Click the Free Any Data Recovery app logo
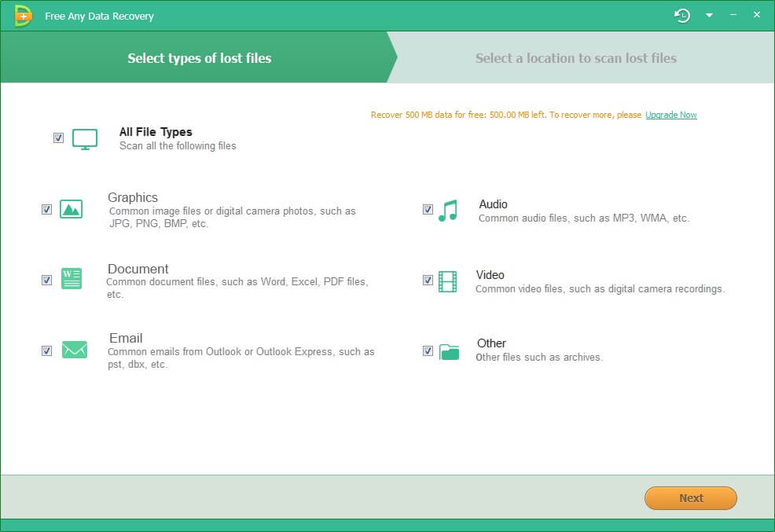Screen dimensions: 775x532 coord(23,16)
